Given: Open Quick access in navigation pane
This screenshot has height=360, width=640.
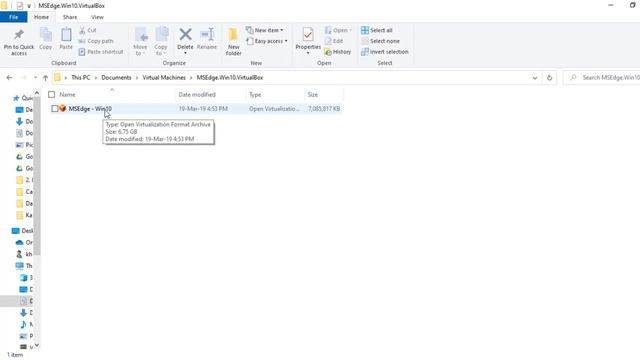Looking at the screenshot, I should pyautogui.click(x=22, y=98).
